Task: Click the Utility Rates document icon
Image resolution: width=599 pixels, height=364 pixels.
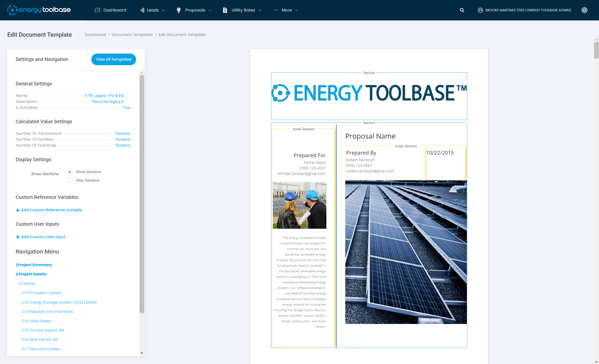Action: (225, 10)
